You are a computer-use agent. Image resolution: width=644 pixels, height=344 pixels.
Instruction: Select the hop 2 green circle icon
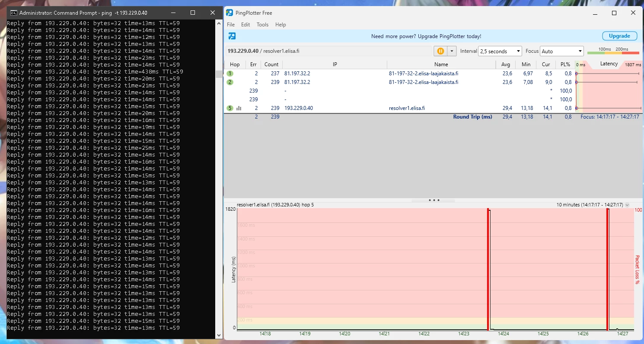tap(230, 82)
